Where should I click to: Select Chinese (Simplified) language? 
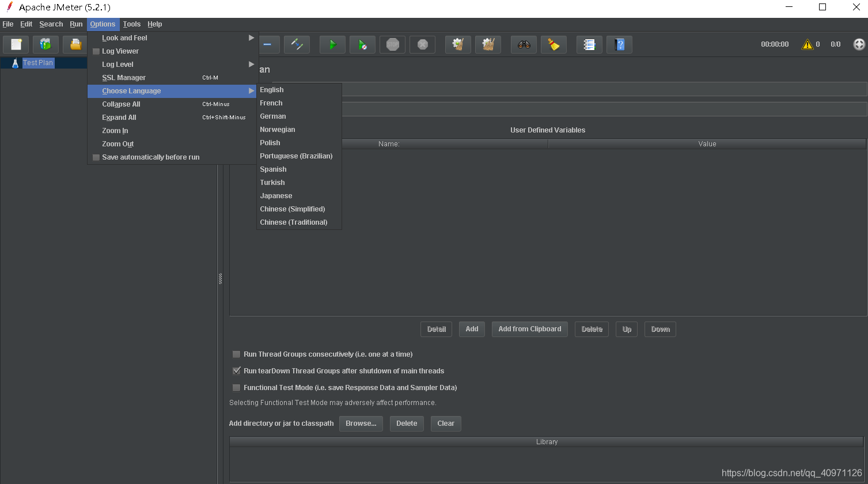pyautogui.click(x=299, y=209)
